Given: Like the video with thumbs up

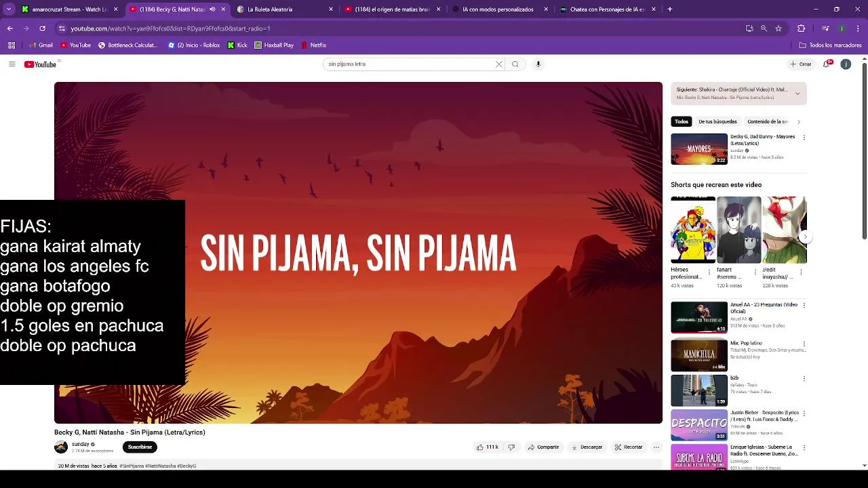Looking at the screenshot, I should (488, 447).
